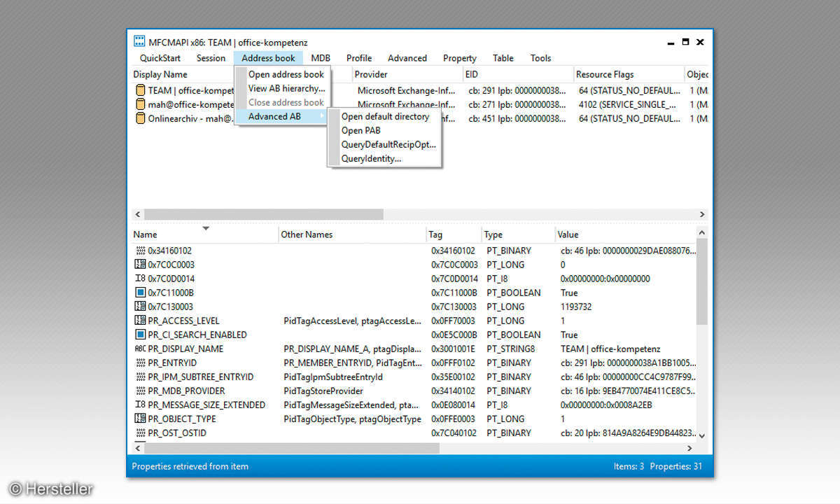Click 'Items: 3' in status bar
The width and height of the screenshot is (840, 504).
click(x=628, y=466)
